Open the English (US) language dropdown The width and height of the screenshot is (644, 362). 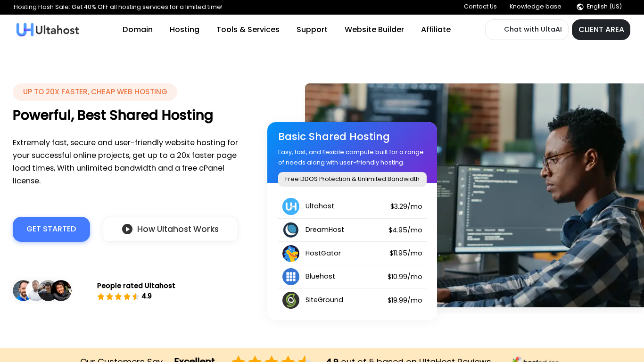point(604,7)
